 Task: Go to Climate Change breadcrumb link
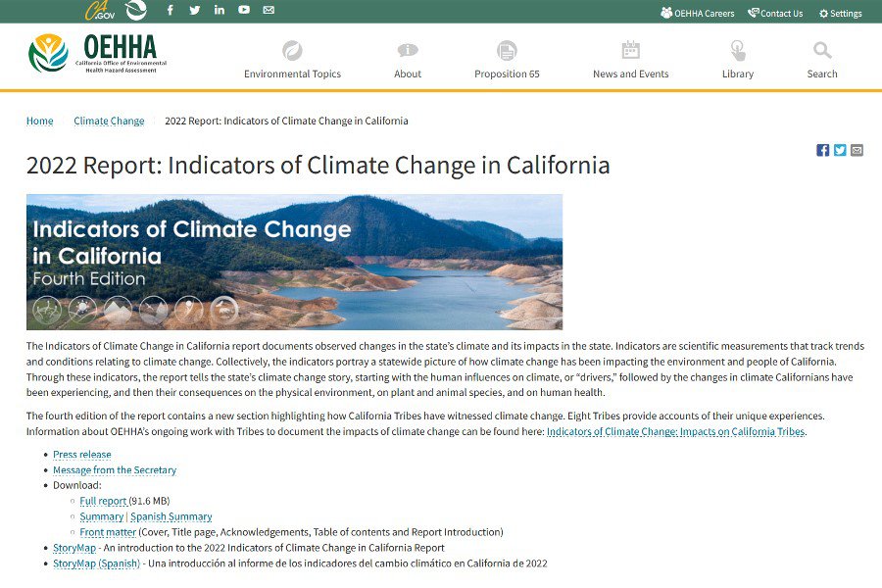109,122
